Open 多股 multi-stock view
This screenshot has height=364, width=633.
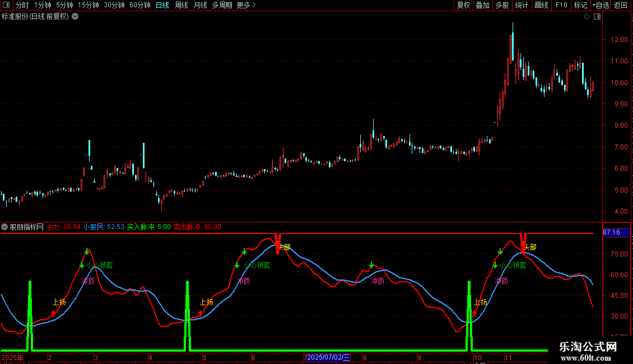coord(502,5)
